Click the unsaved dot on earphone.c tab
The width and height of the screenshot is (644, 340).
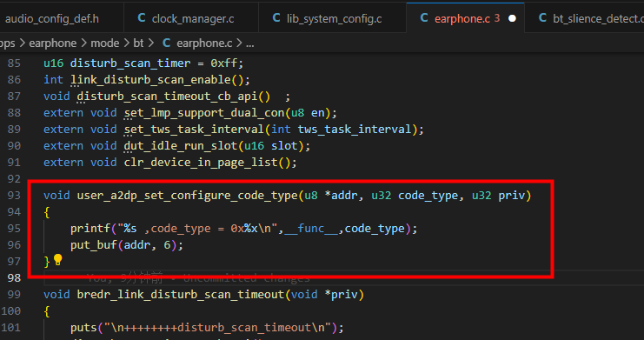[512, 18]
